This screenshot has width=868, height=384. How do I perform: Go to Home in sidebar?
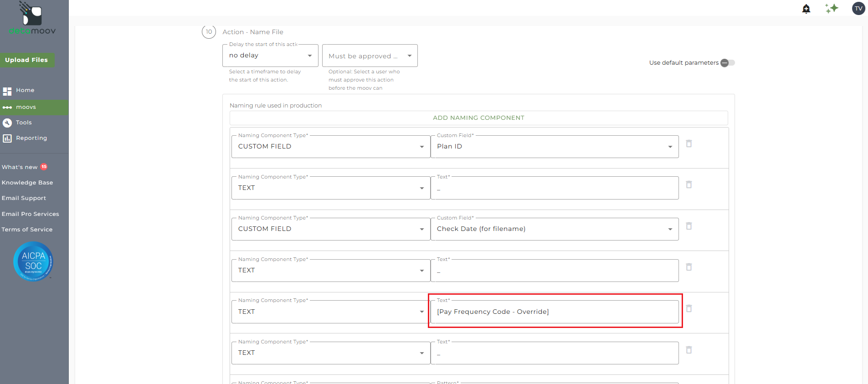click(25, 90)
